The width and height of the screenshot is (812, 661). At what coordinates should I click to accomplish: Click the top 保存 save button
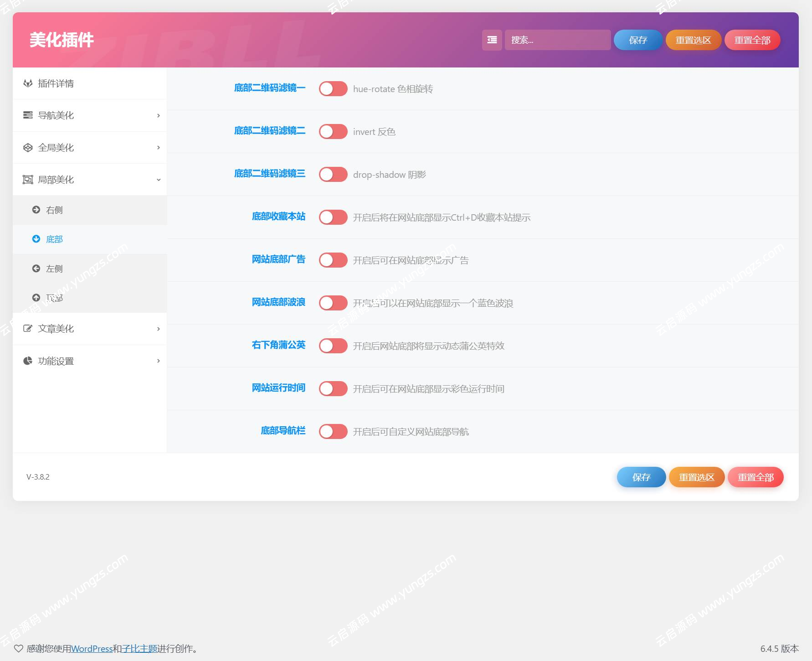coord(637,40)
